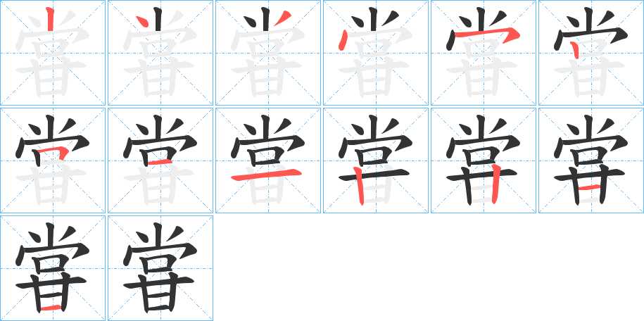Open the frame highlighting the upper-left dot stroke
Image resolution: width=644 pixels, height=321 pixels.
tap(160, 53)
